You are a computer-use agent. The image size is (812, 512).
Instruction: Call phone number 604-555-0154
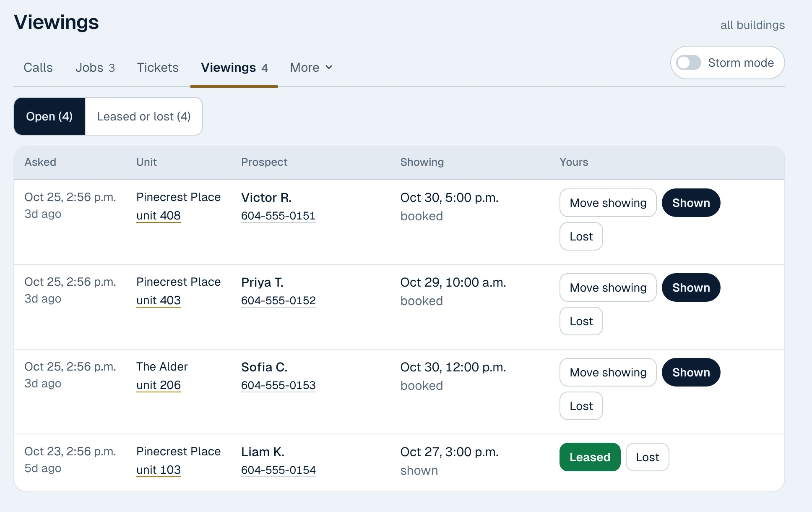pyautogui.click(x=278, y=470)
